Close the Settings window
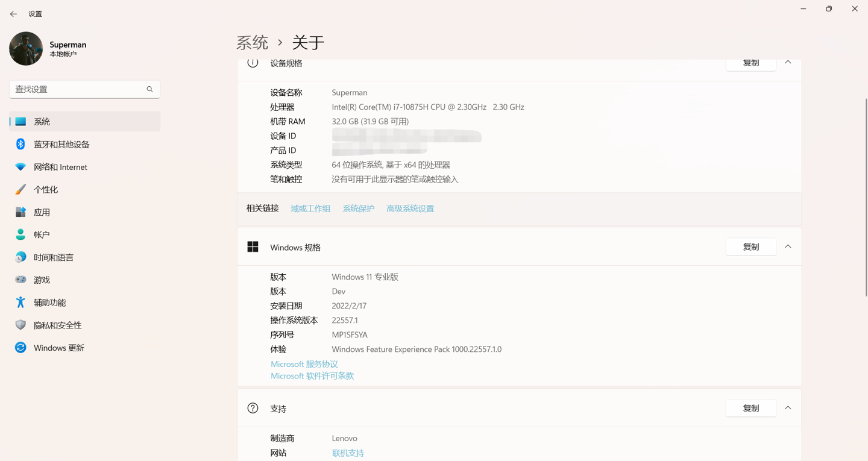 coord(855,9)
